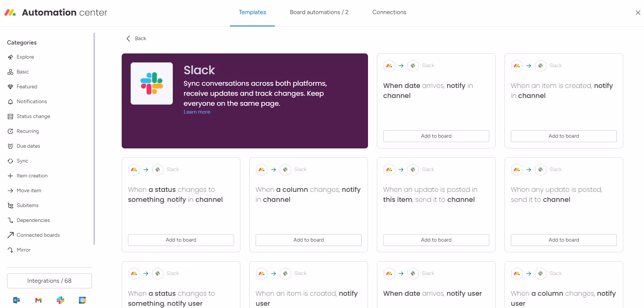The width and height of the screenshot is (644, 308).
Task: Click the Outlook integration icon
Action: [x=16, y=300]
